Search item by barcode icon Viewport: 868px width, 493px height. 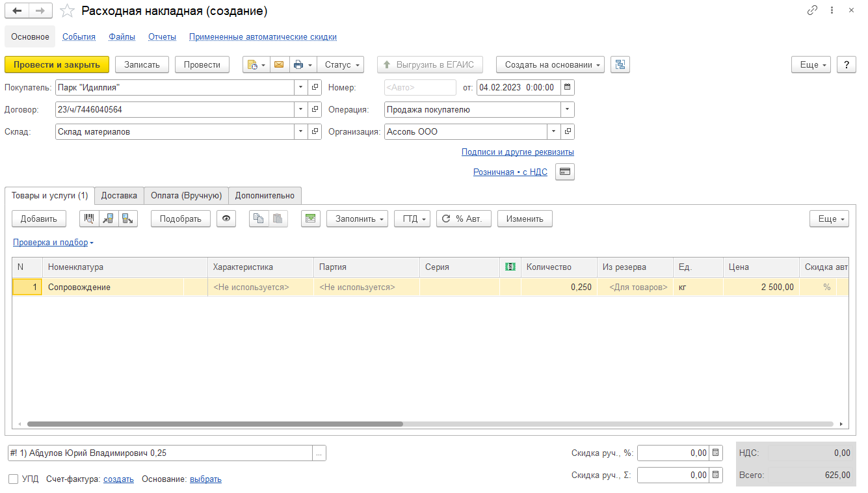89,219
